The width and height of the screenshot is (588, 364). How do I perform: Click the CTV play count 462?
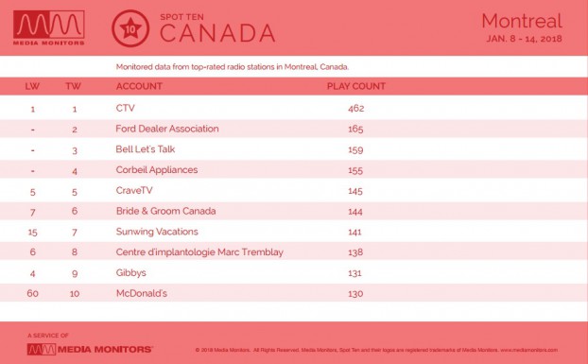pyautogui.click(x=355, y=109)
